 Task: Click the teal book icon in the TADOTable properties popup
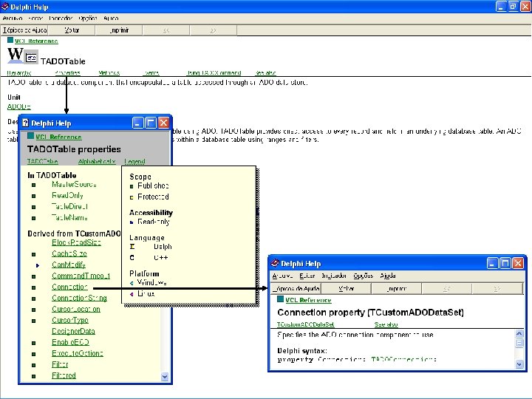[x=30, y=136]
